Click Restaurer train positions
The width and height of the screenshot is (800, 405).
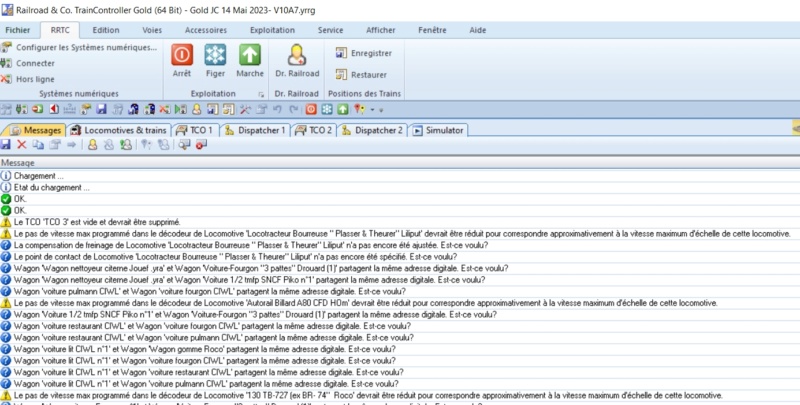361,74
